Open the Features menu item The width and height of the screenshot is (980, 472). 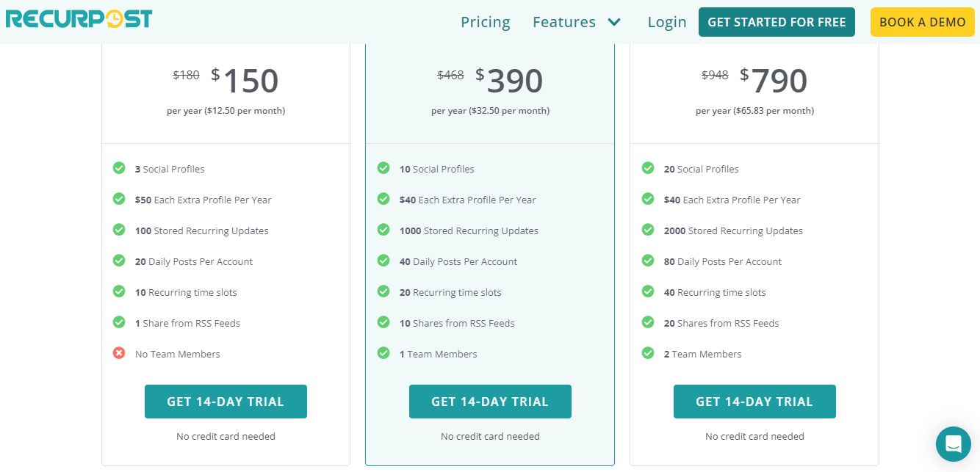[564, 22]
